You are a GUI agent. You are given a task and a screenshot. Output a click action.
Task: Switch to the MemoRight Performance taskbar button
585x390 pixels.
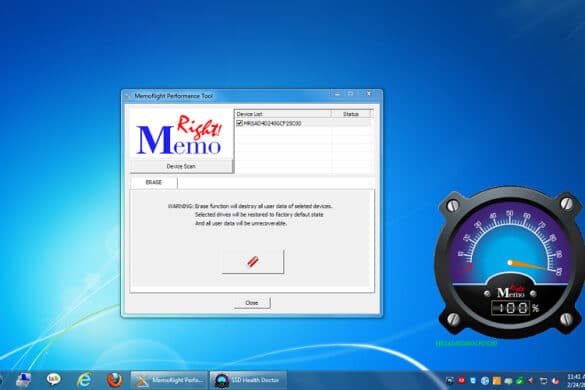tap(169, 380)
